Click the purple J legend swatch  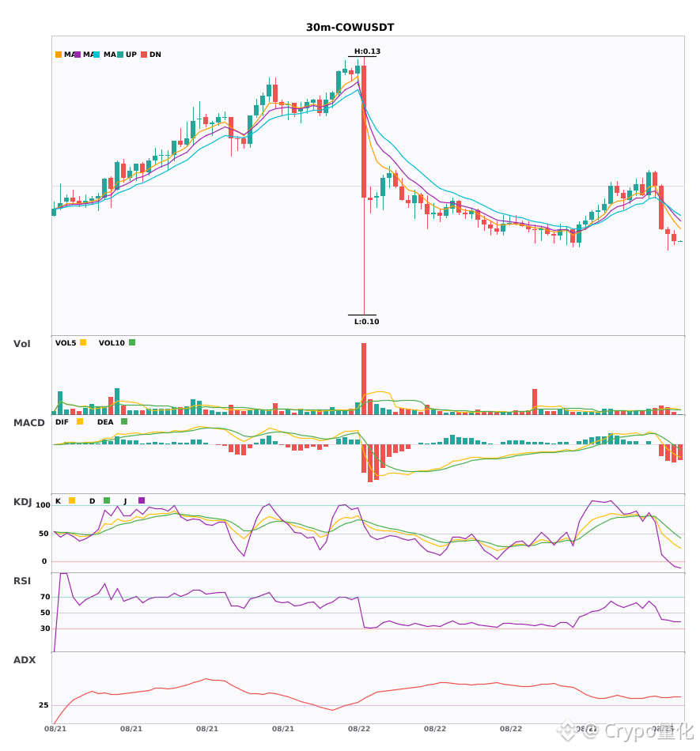coord(142,500)
